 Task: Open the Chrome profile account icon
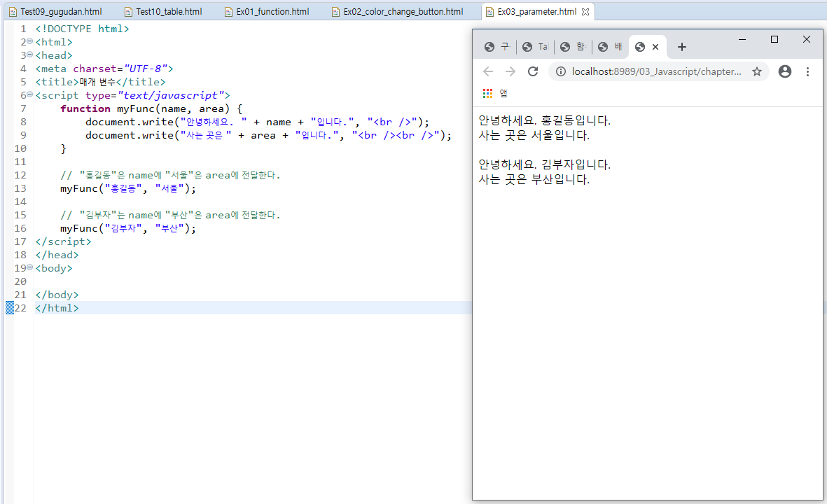tap(785, 71)
